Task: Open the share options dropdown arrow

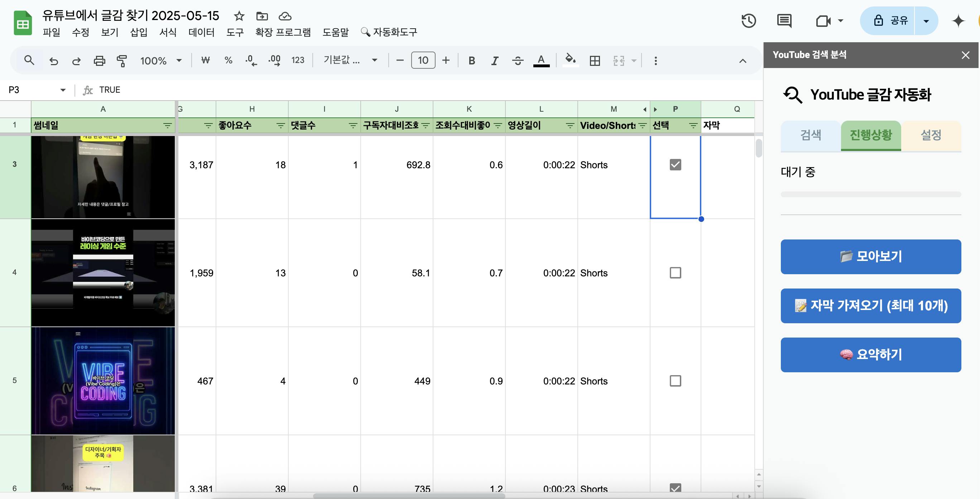Action: (926, 20)
